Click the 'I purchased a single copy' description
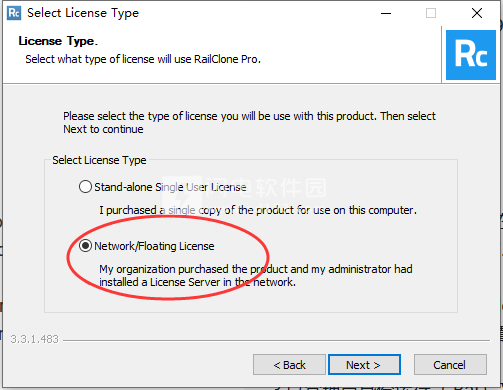The height and width of the screenshot is (390, 503). pos(258,210)
